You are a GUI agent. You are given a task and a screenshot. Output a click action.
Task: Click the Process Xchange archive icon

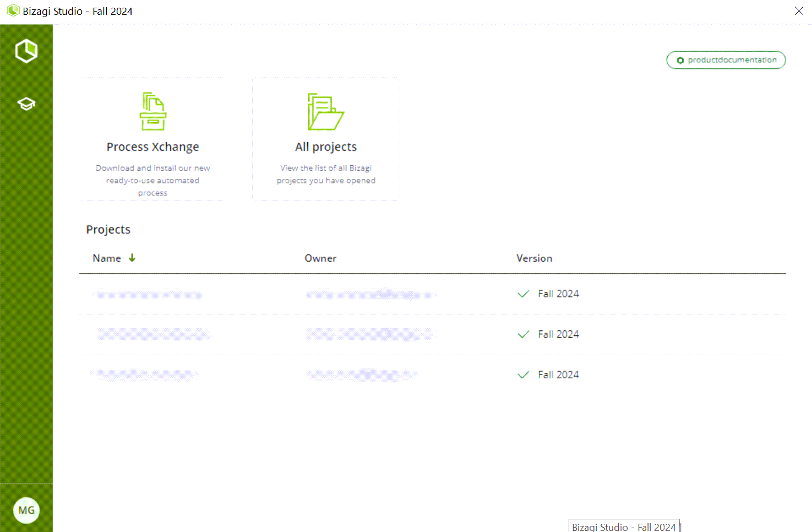152,111
